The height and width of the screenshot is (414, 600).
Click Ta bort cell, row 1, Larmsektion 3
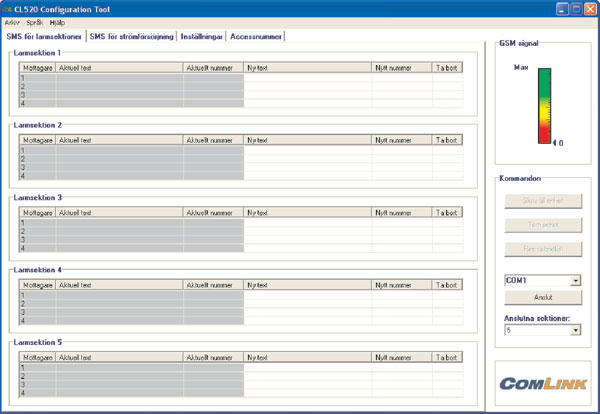click(447, 222)
